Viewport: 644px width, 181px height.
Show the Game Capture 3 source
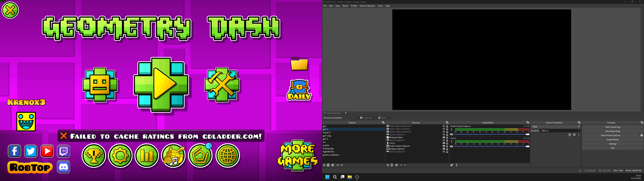coord(444,135)
